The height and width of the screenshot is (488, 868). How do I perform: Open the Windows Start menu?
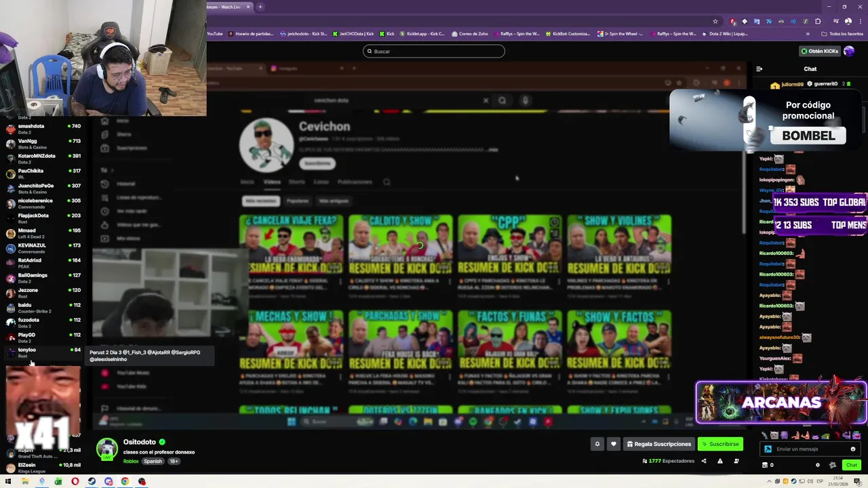click(8, 482)
